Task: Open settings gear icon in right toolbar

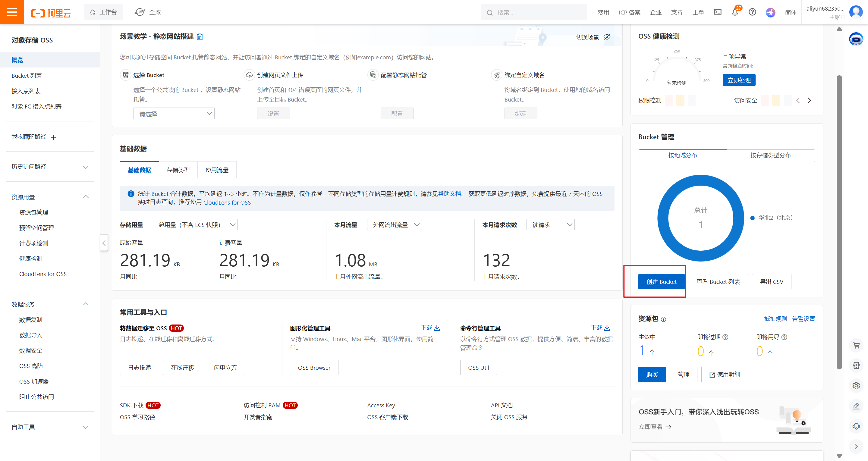Action: 856,385
